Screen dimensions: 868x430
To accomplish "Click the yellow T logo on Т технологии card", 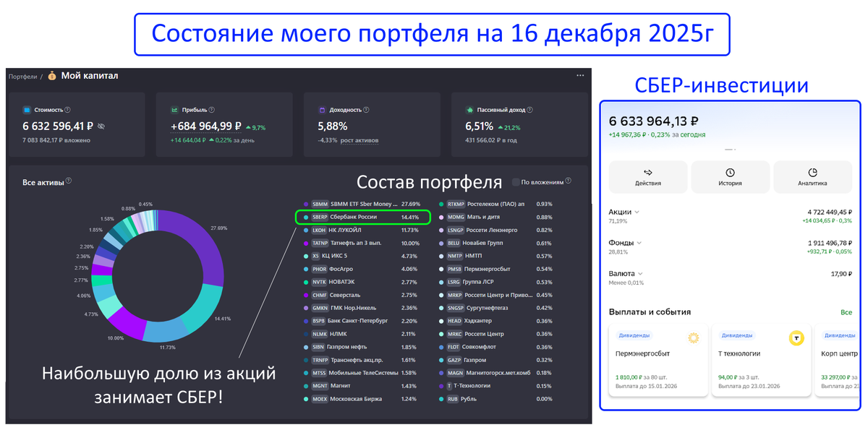I will click(796, 337).
